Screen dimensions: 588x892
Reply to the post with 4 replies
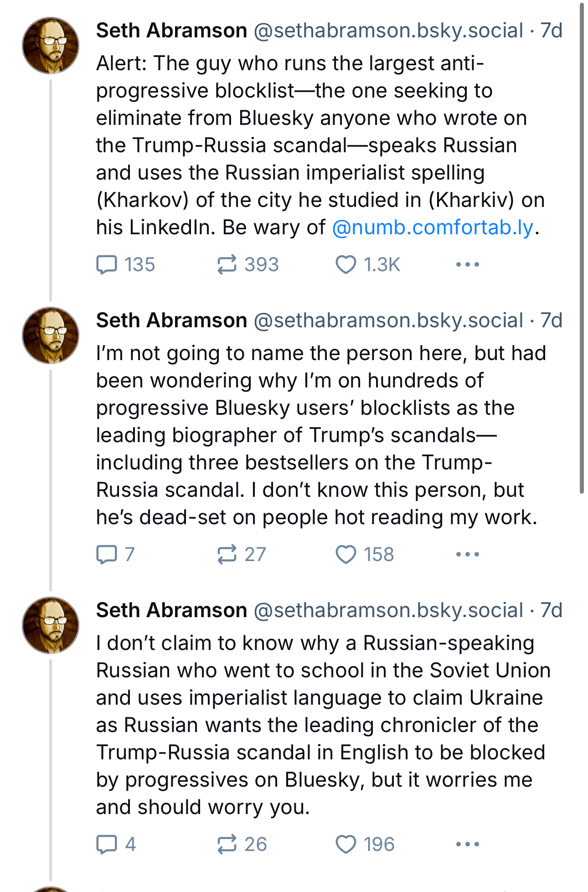(107, 844)
